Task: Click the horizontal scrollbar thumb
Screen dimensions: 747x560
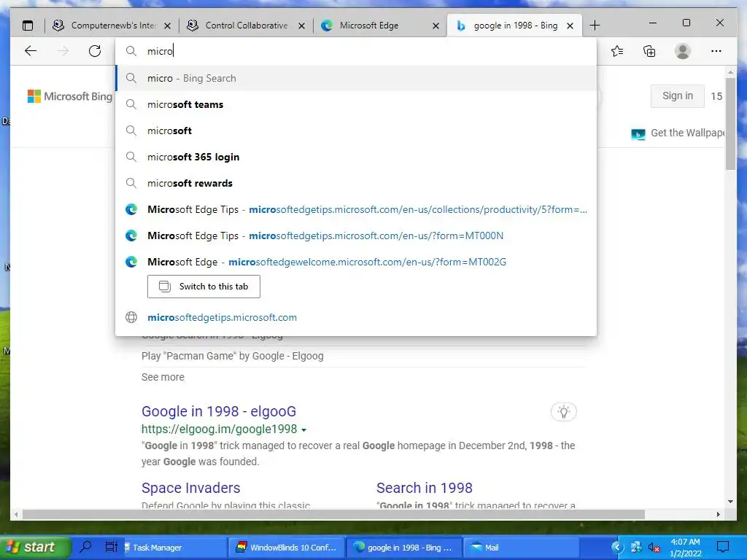Action: click(x=333, y=514)
